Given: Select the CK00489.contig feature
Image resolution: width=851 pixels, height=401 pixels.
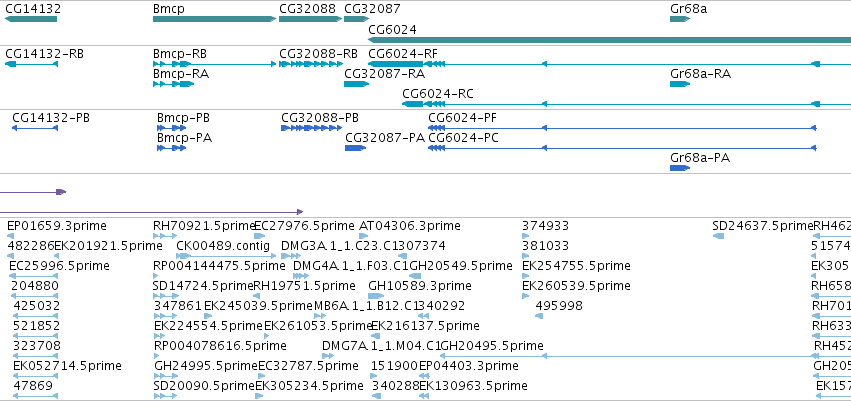Looking at the screenshot, I should click(224, 256).
